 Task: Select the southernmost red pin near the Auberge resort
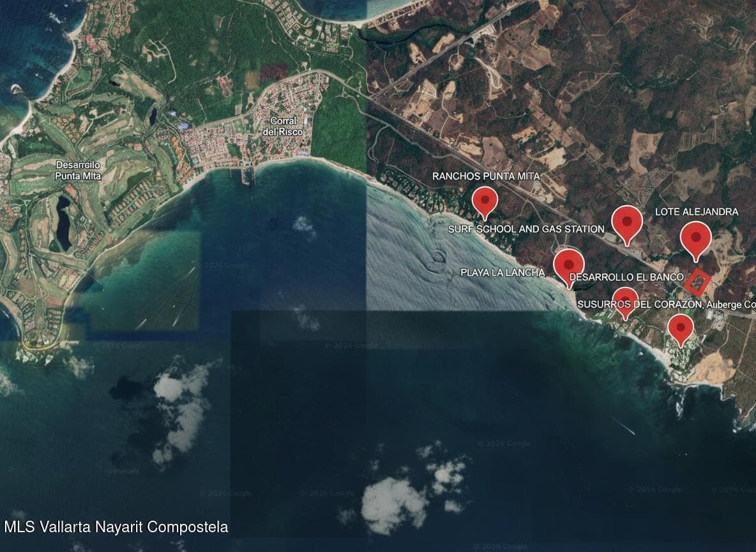[x=680, y=330]
